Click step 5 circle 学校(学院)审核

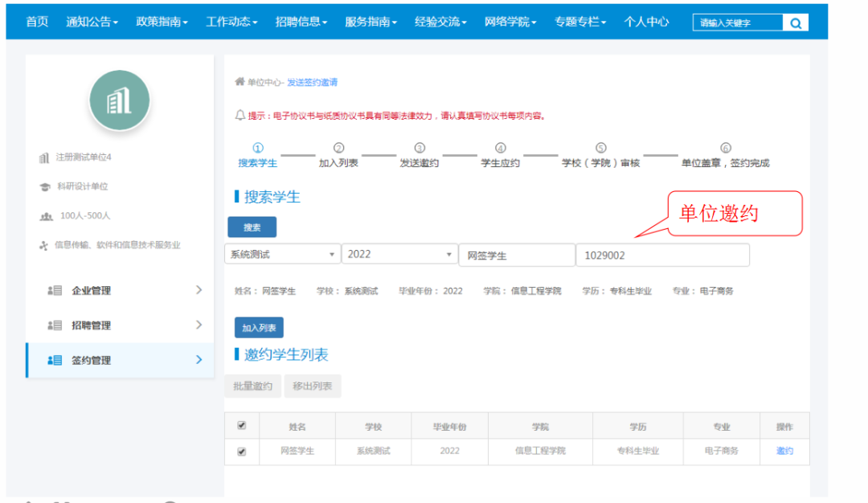600,148
